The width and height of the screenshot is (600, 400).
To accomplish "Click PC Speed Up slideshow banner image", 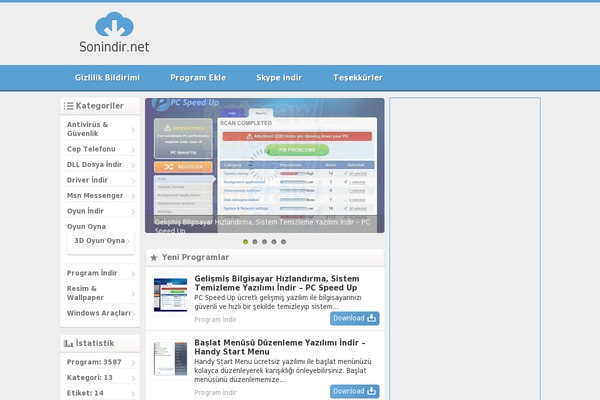I will (265, 165).
